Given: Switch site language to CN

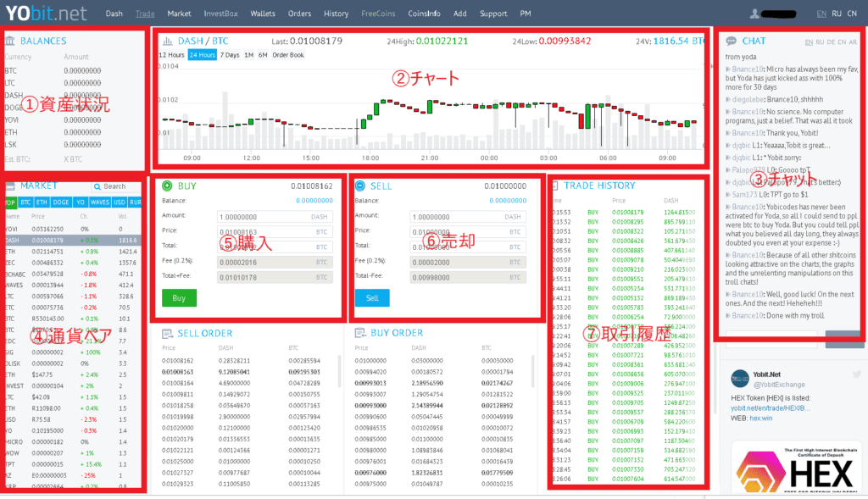Looking at the screenshot, I should tap(852, 14).
